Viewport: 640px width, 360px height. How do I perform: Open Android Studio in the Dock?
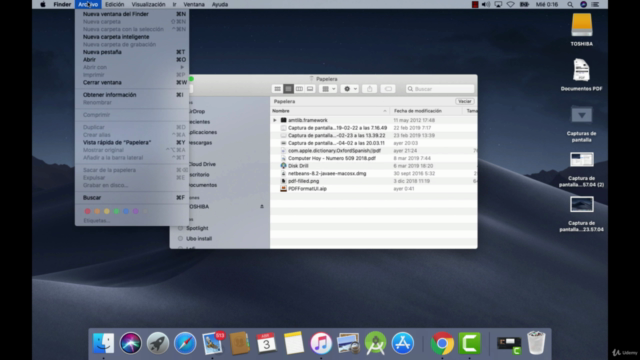[376, 343]
